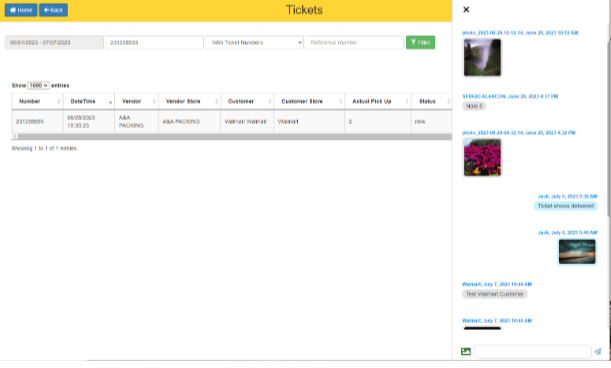The image size is (611, 368).
Task: Click the green Filter button
Action: pos(420,42)
